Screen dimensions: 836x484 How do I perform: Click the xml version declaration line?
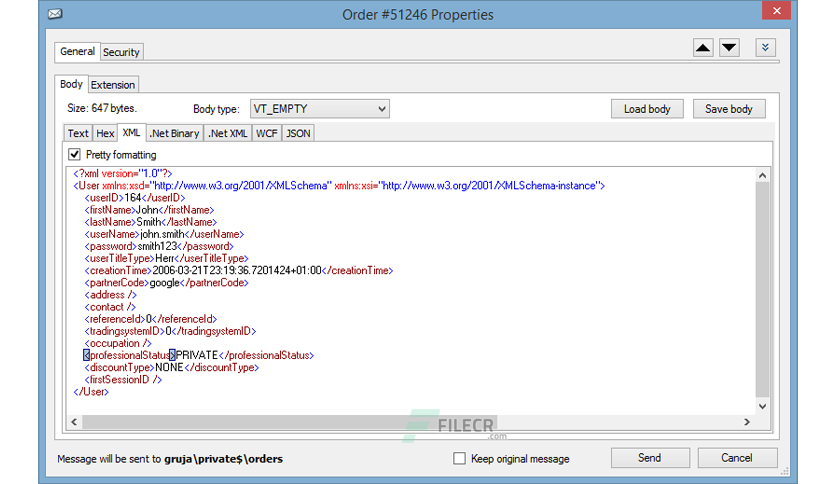click(123, 174)
